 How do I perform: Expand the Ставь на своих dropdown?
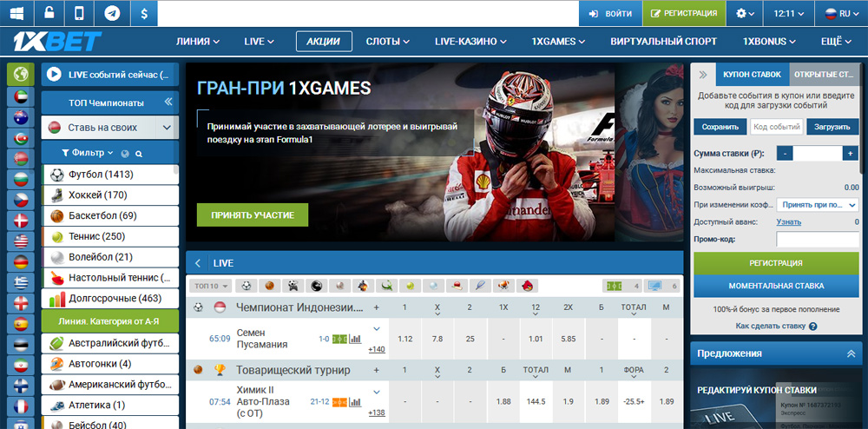(168, 128)
